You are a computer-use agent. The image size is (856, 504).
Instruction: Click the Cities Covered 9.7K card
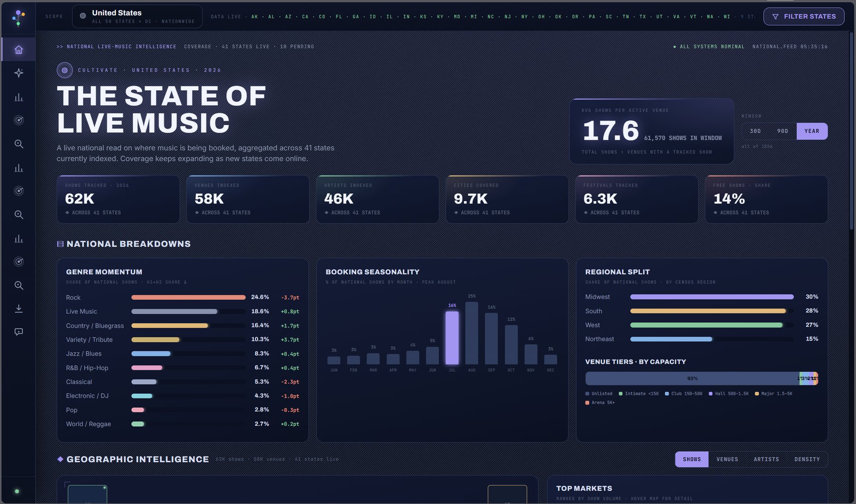[507, 199]
